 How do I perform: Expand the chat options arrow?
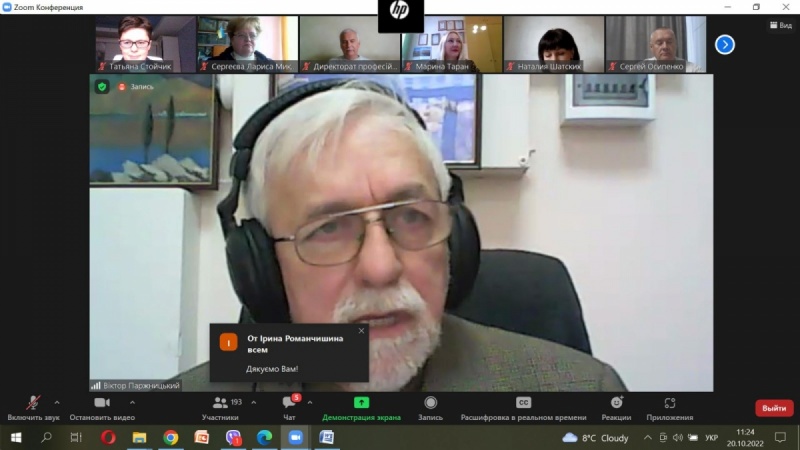click(310, 402)
